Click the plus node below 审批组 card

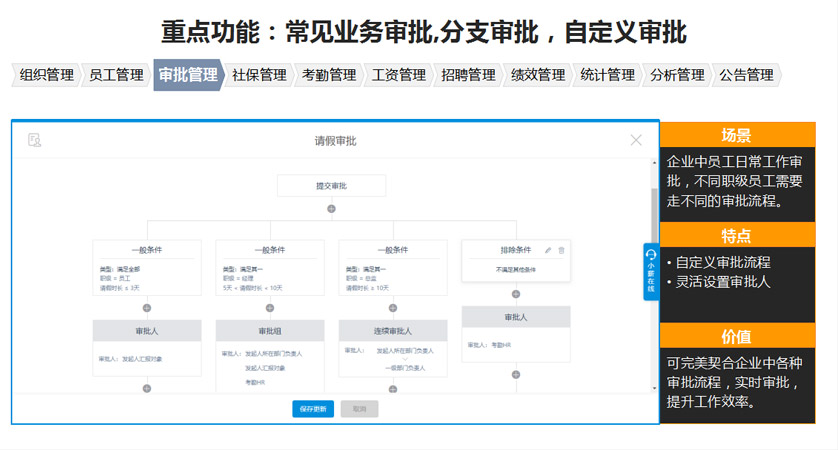point(270,388)
